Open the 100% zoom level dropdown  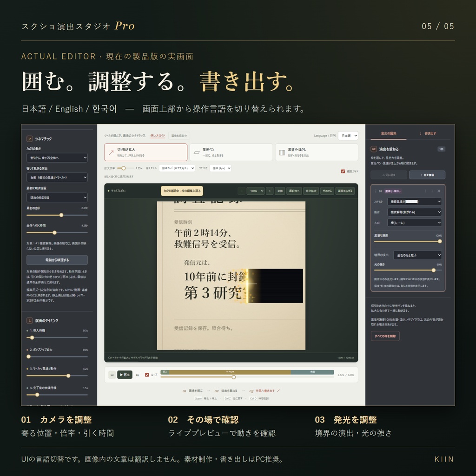click(255, 191)
